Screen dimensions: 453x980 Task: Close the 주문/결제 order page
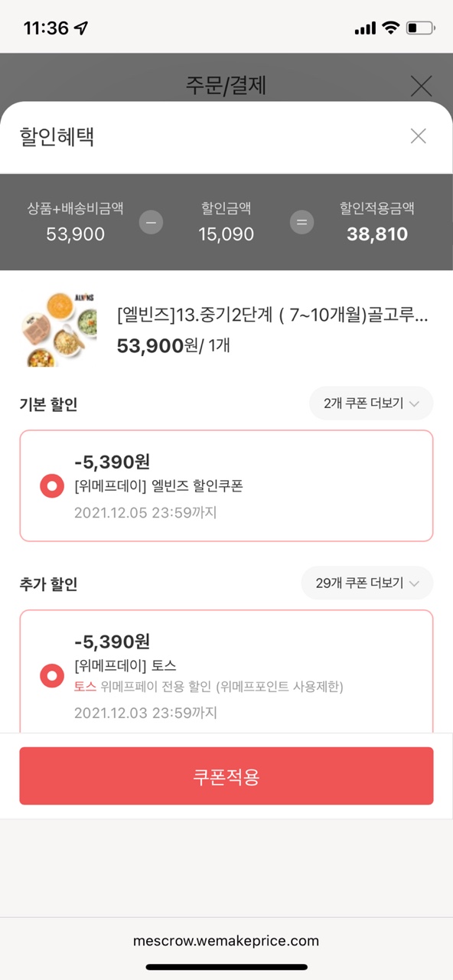422,86
